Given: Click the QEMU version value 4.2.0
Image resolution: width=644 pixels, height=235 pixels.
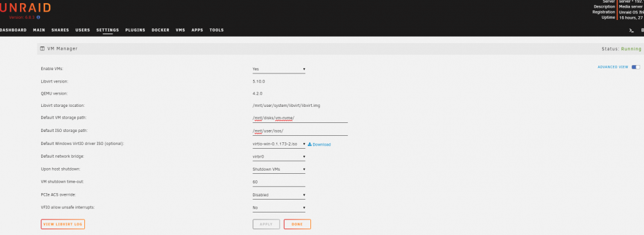Looking at the screenshot, I should click(x=258, y=93).
